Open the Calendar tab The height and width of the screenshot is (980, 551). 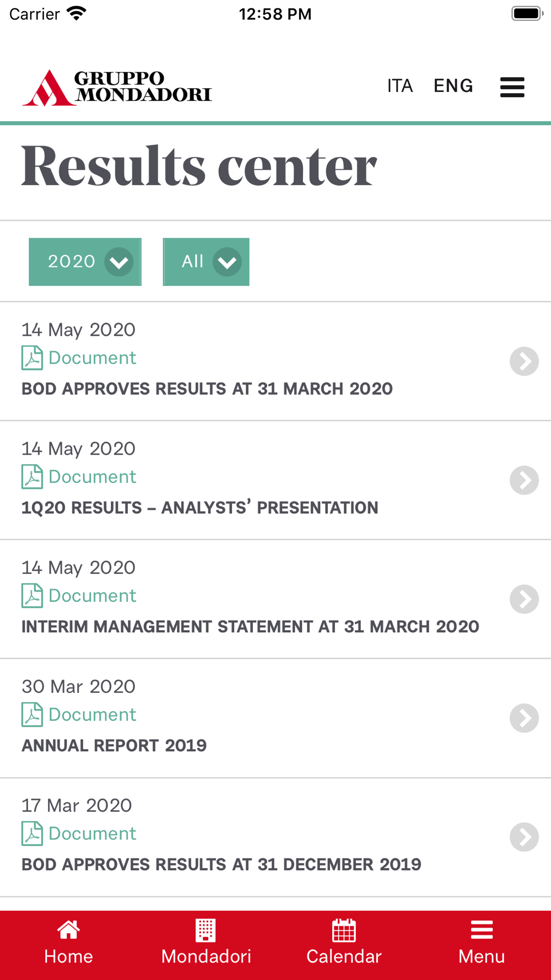[344, 943]
